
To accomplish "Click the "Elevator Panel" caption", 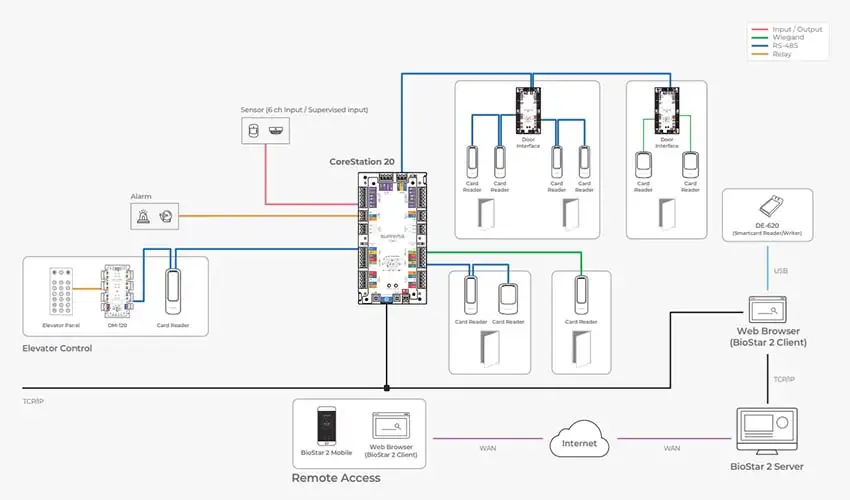I will click(x=61, y=325).
